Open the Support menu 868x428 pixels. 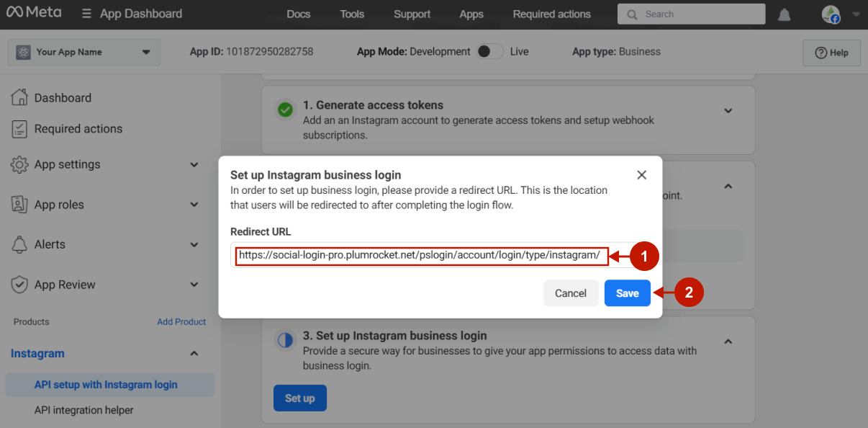412,14
